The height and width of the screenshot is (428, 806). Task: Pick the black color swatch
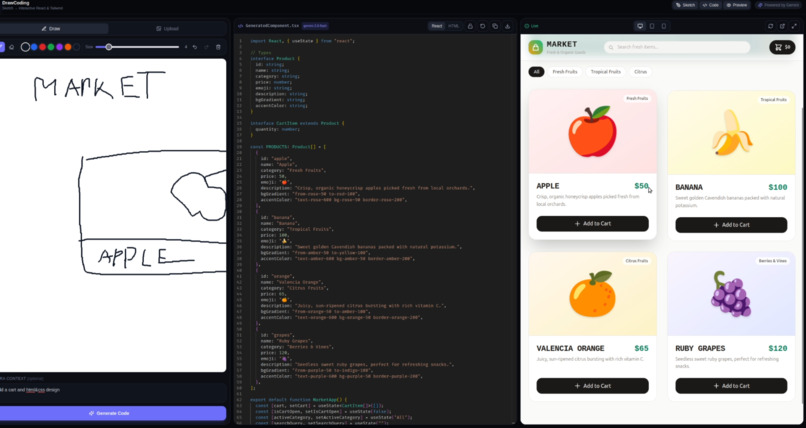[77, 47]
